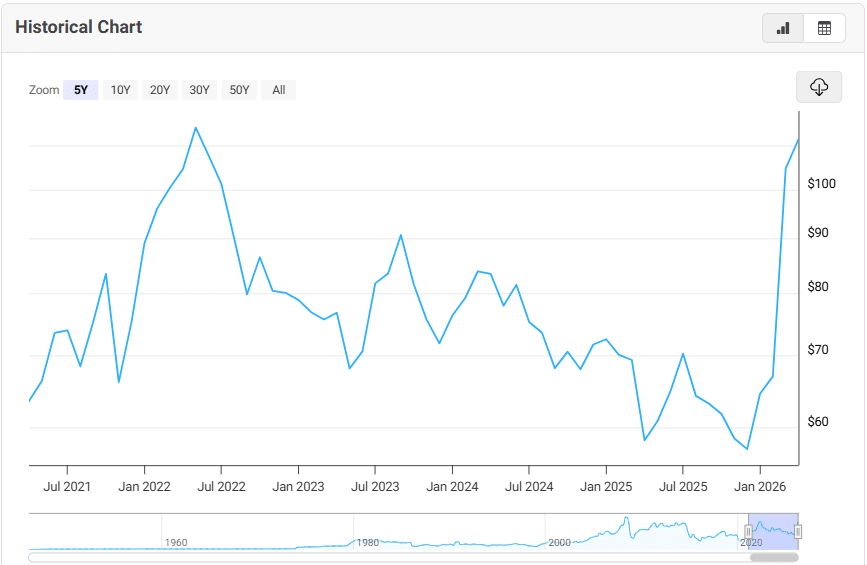Click the Jan 2024 x-axis label
This screenshot has width=867, height=565.
click(x=452, y=487)
